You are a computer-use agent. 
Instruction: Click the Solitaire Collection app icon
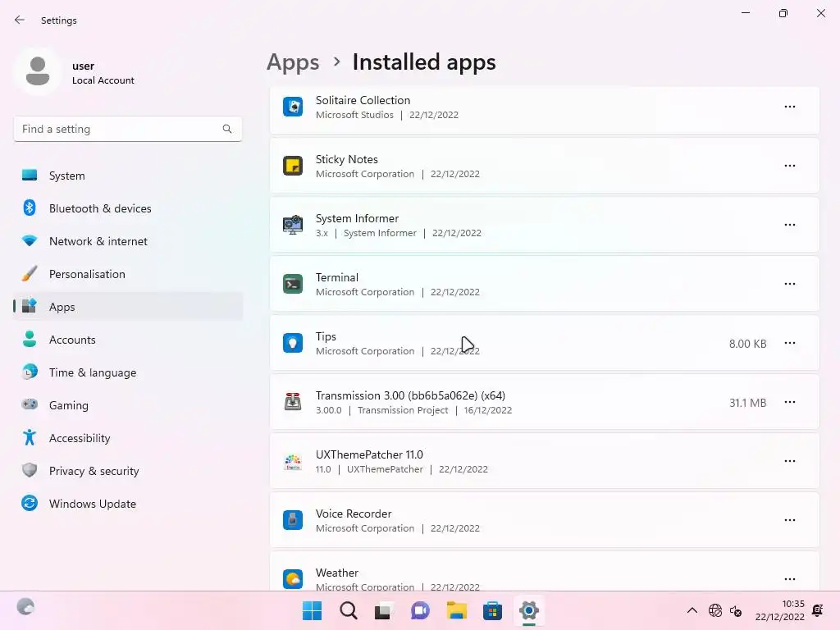click(x=293, y=107)
